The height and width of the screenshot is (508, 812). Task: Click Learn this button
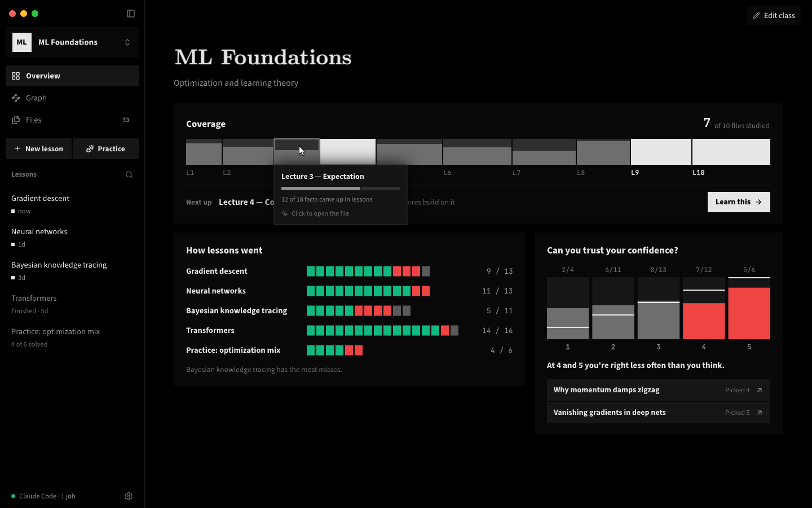point(739,202)
